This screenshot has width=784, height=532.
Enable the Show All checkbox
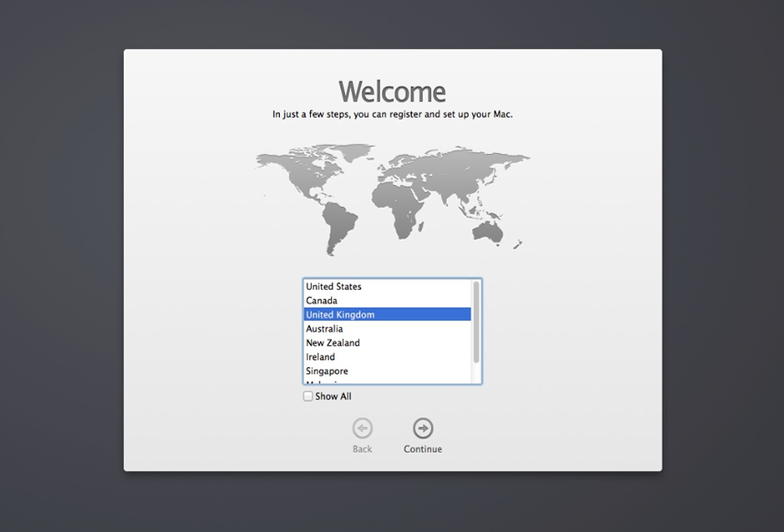pyautogui.click(x=308, y=396)
